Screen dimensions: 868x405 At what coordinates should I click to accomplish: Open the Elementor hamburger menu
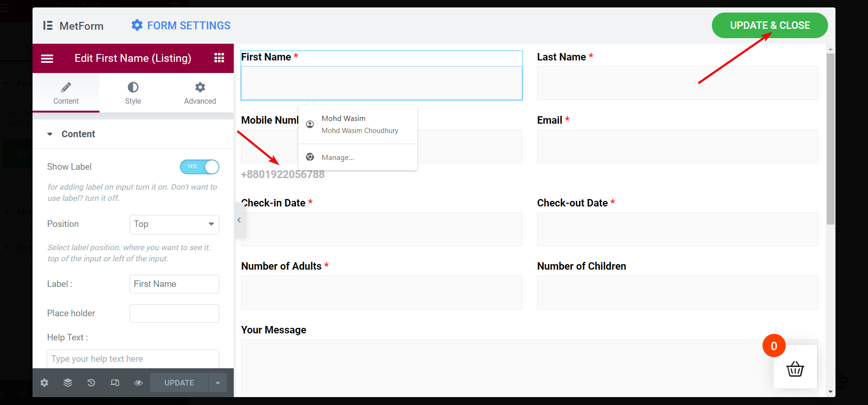(x=47, y=59)
